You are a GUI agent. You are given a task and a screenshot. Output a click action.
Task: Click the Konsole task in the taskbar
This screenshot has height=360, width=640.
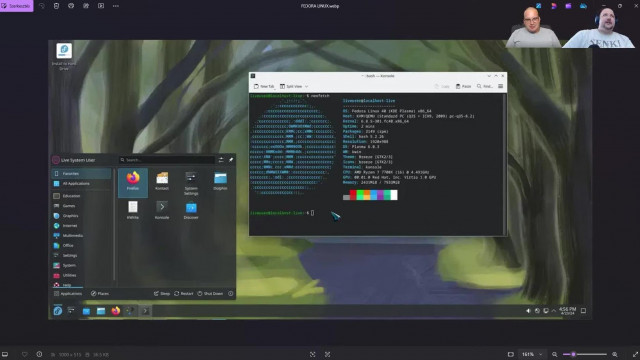click(x=145, y=311)
